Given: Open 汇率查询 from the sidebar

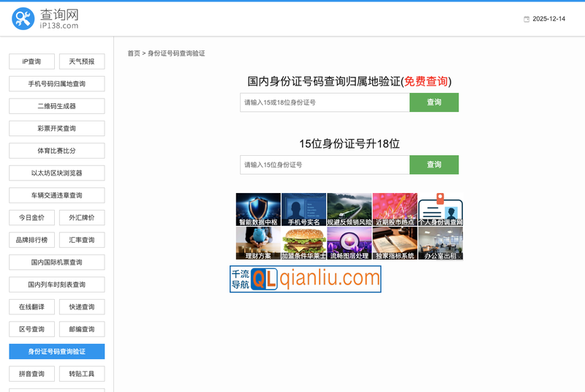Looking at the screenshot, I should click(x=82, y=240).
